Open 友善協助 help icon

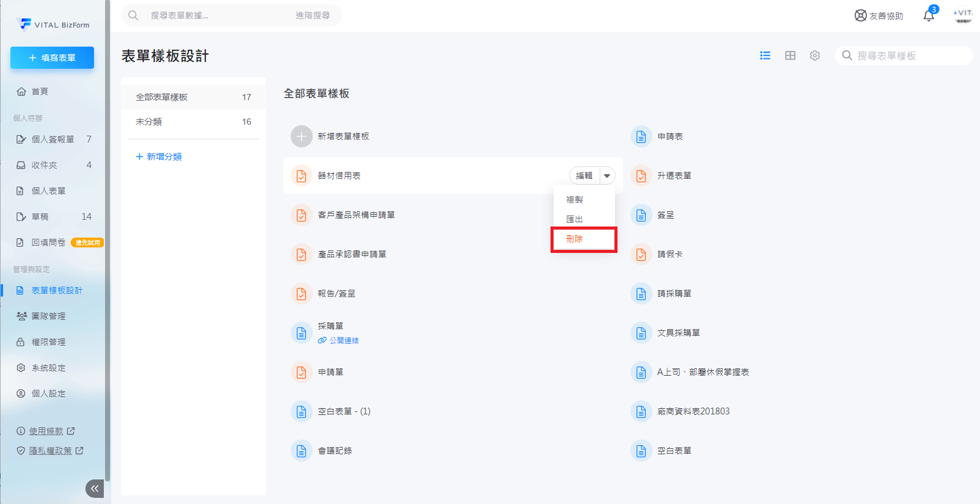click(x=861, y=16)
